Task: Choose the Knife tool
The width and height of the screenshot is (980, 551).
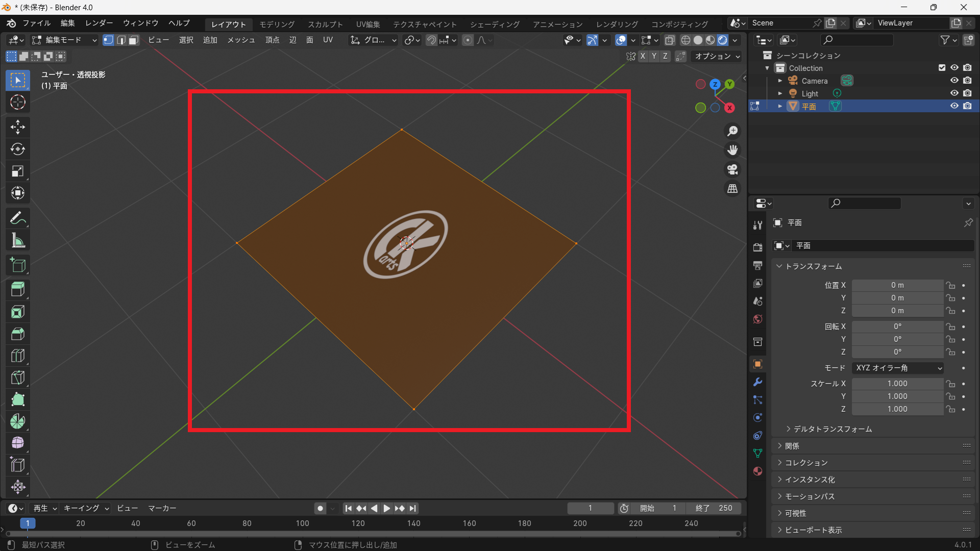Action: click(x=18, y=378)
